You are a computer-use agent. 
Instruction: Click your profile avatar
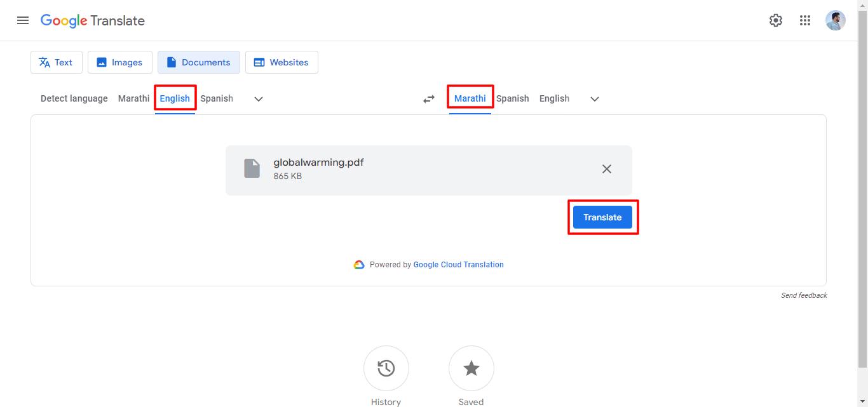[836, 20]
